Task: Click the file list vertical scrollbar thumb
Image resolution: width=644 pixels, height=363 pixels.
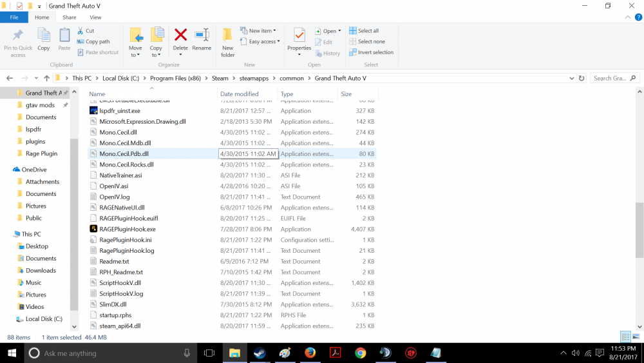Action: tap(639, 230)
